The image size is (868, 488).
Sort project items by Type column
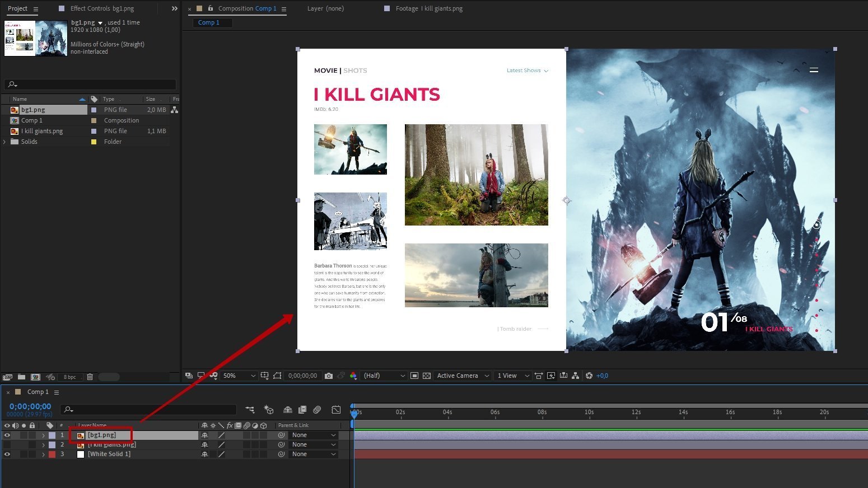109,99
